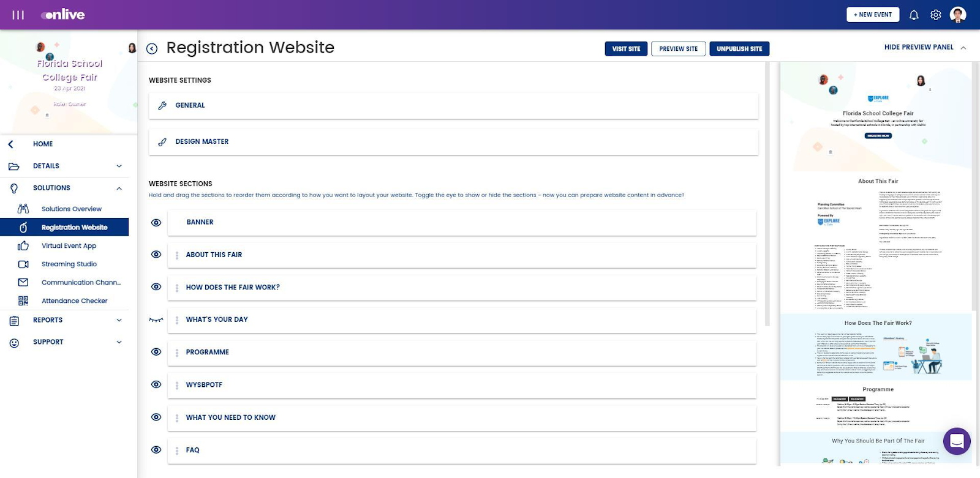Open the settings gear icon
The width and height of the screenshot is (980, 478).
(936, 15)
